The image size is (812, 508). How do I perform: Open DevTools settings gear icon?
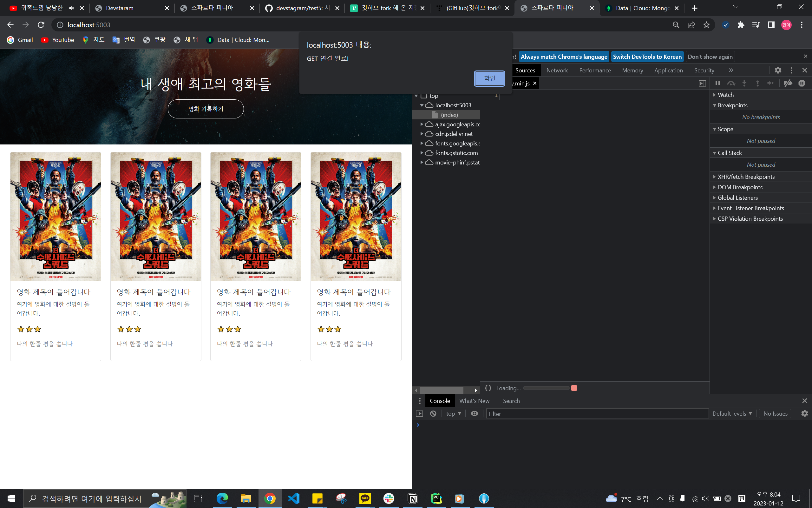pos(778,70)
